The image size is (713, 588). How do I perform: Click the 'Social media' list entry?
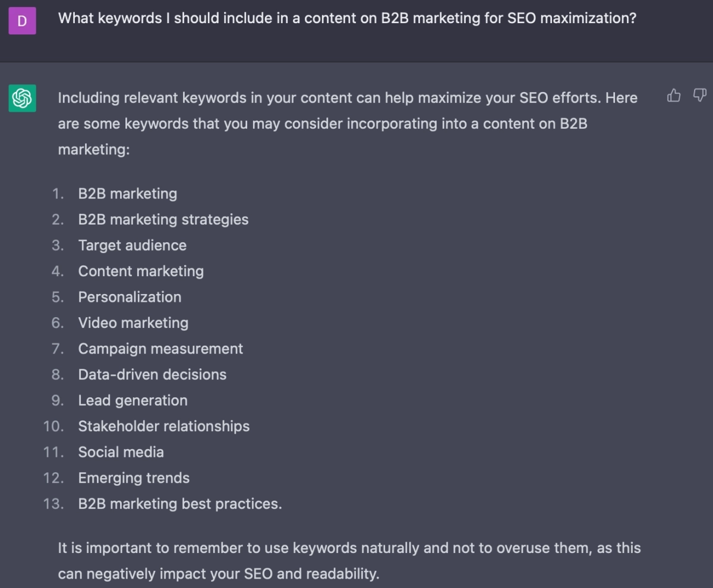(121, 452)
